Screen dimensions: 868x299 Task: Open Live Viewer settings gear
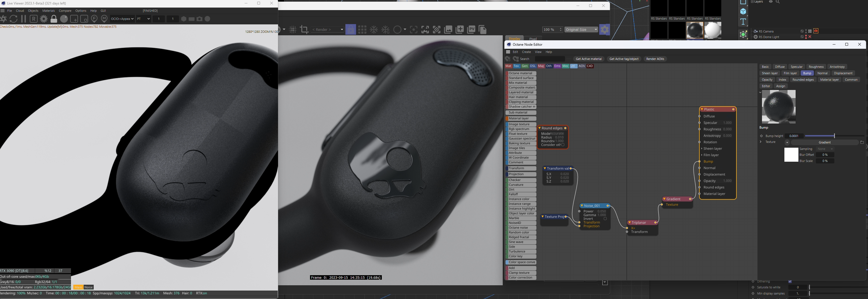pos(44,19)
